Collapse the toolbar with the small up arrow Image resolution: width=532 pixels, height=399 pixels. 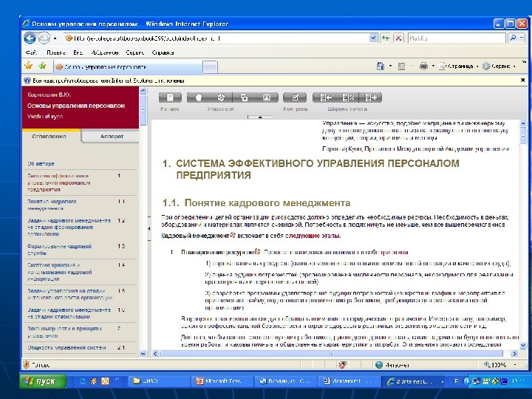coord(260,117)
